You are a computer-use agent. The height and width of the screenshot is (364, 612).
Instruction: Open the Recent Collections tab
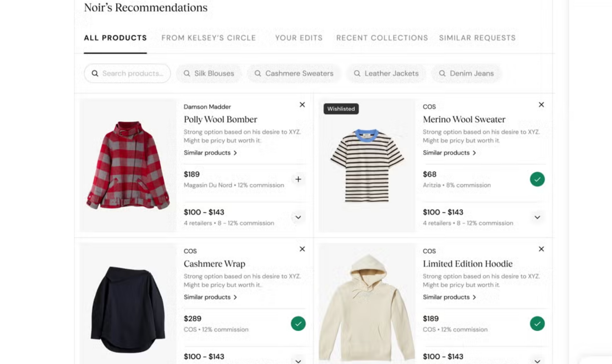pos(382,38)
